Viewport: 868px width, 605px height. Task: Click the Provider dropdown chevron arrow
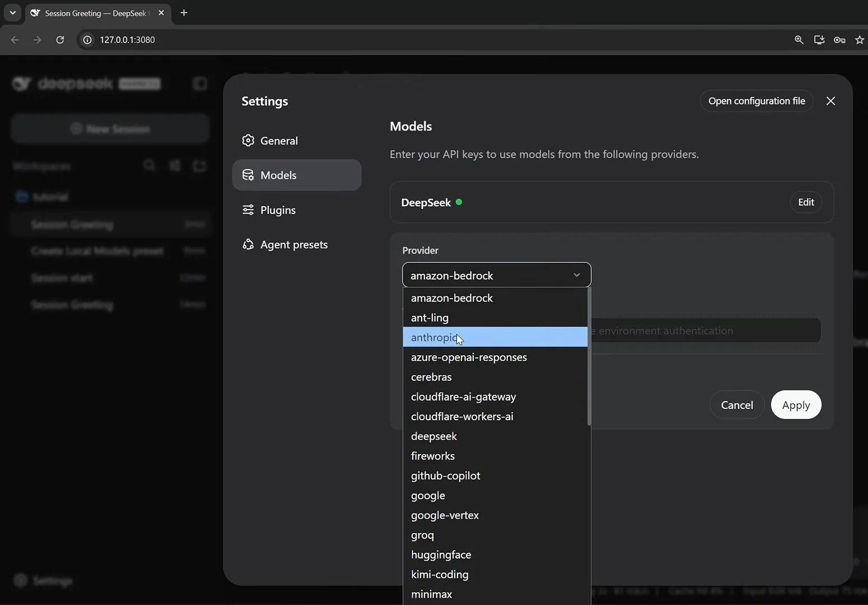[x=577, y=275]
